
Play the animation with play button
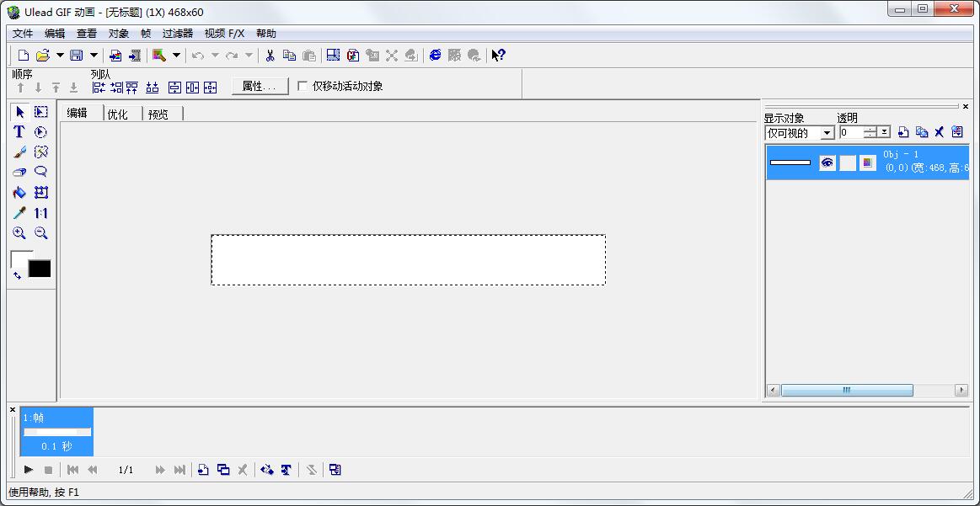(x=28, y=470)
